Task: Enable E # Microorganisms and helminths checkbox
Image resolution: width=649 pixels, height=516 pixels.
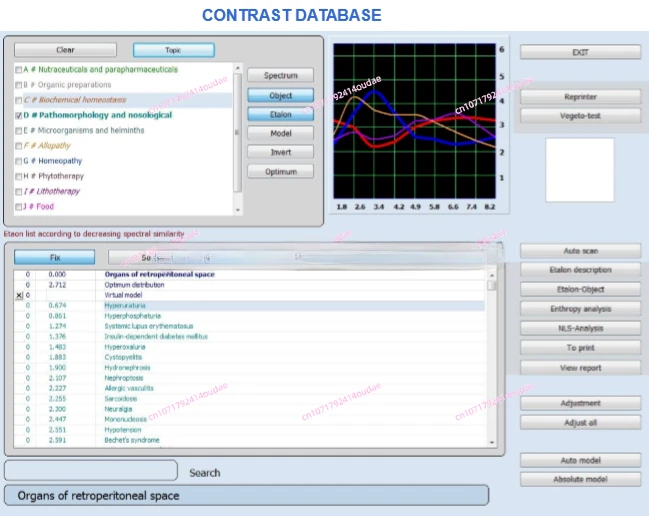Action: [x=18, y=131]
